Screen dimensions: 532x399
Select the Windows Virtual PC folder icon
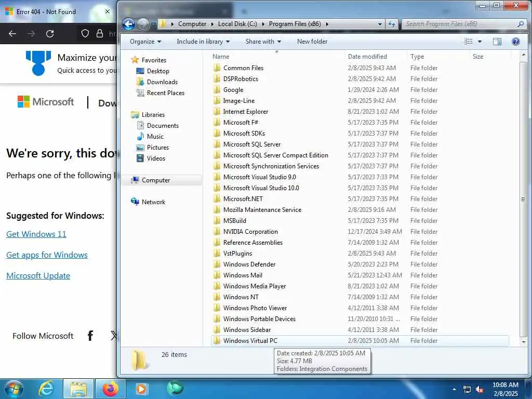pos(217,341)
